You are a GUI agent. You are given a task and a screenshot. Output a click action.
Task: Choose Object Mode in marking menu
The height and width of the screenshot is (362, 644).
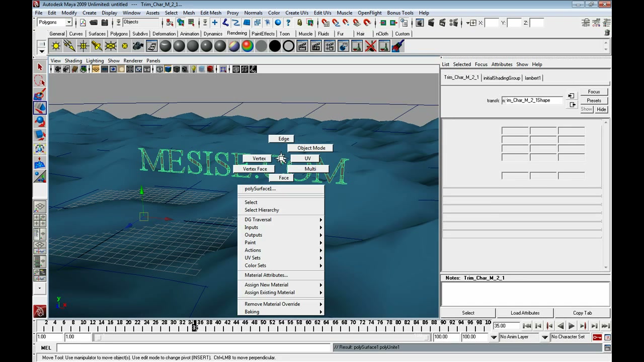(x=311, y=148)
